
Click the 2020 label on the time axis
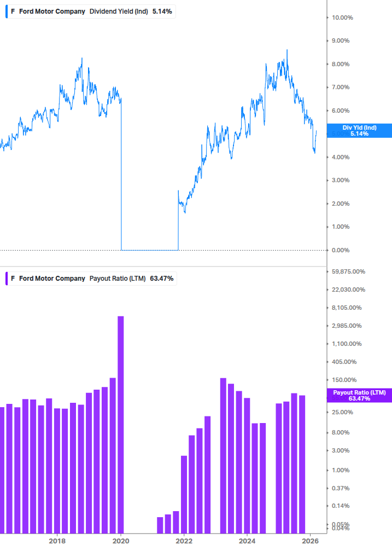pyautogui.click(x=120, y=541)
